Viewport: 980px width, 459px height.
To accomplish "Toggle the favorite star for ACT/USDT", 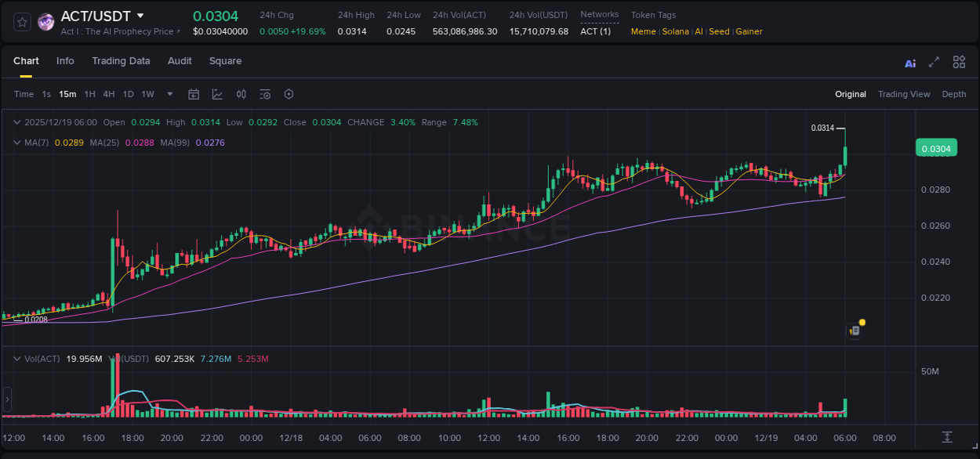I will point(22,22).
